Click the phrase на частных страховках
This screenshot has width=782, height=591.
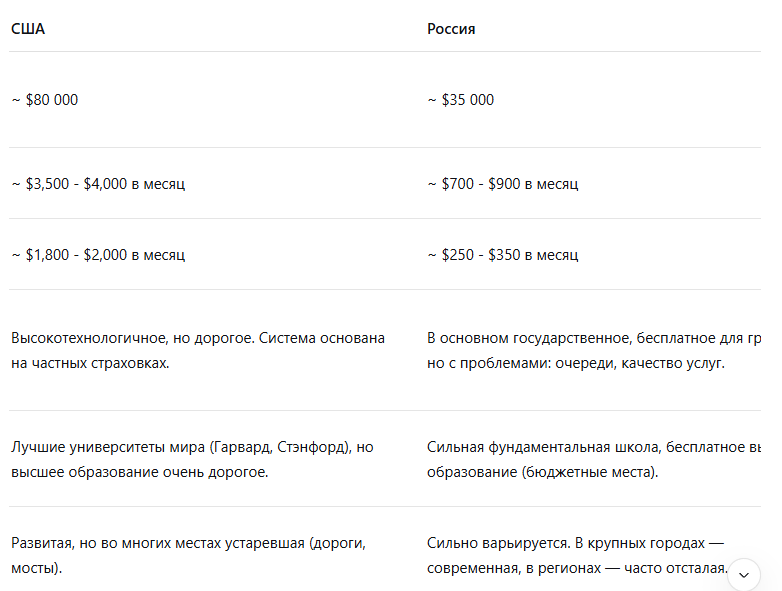90,363
